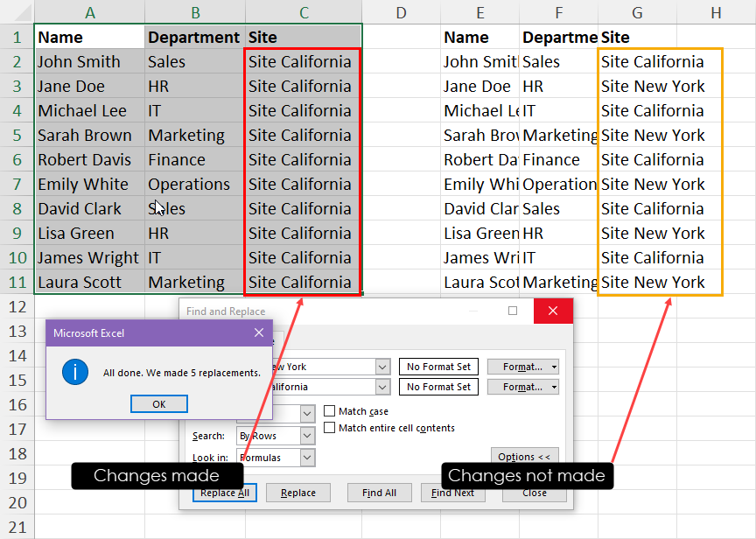This screenshot has width=756, height=539.
Task: Open the Within dropdown arrow above Search
Action: [307, 414]
